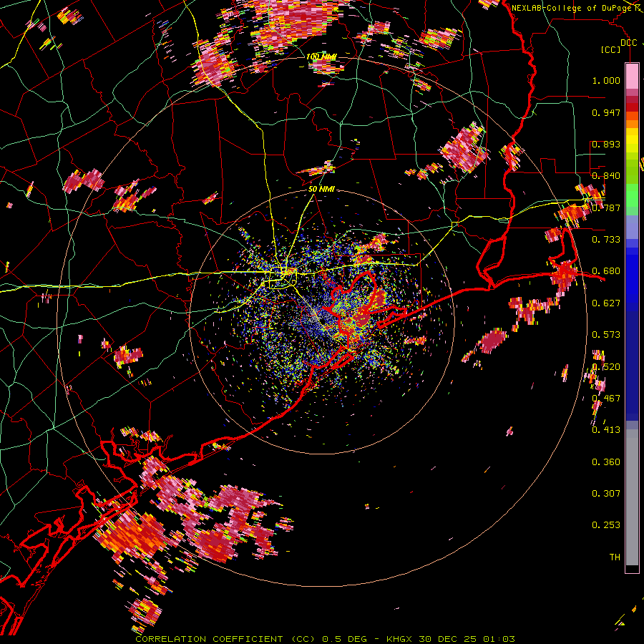Click the TH threshold label

point(615,557)
